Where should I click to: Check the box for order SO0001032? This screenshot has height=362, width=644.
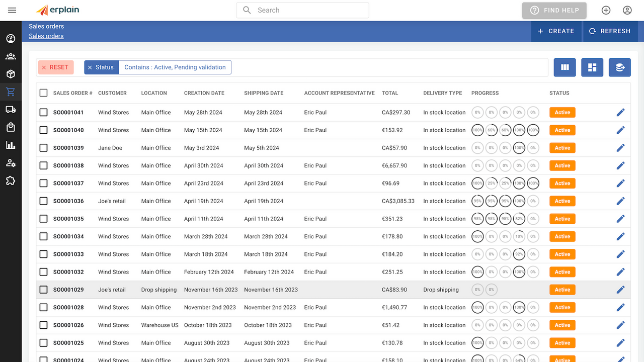pos(44,272)
